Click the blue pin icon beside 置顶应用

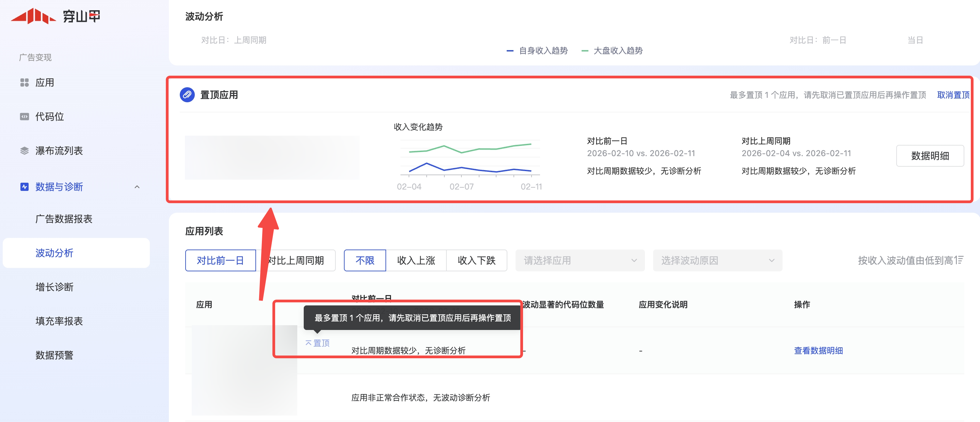(187, 95)
